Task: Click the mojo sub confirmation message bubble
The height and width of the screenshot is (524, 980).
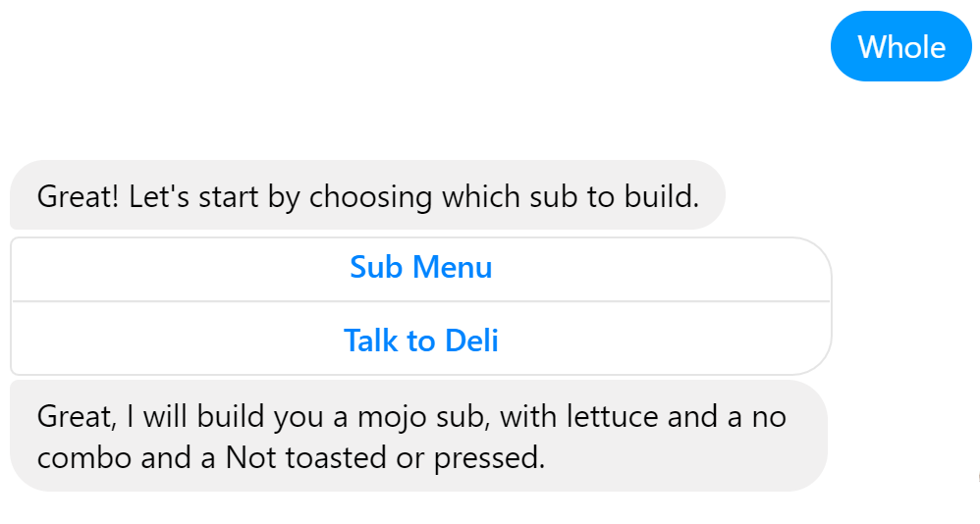Action: click(x=418, y=436)
